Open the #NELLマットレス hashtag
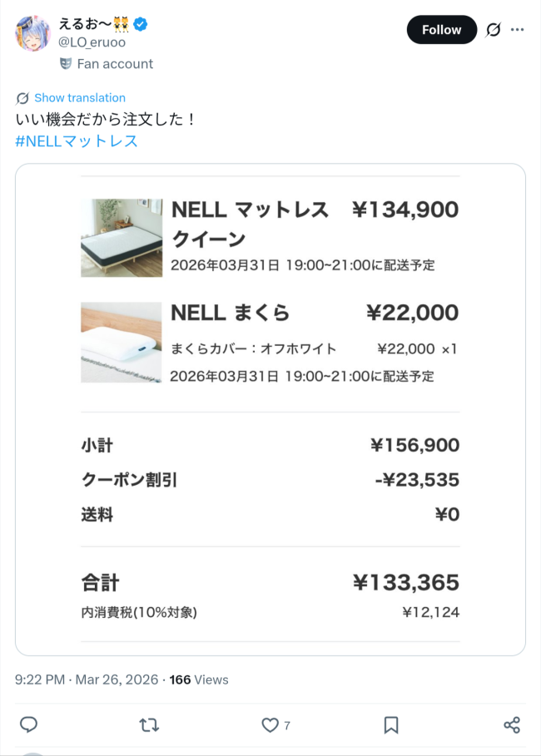 pos(77,141)
